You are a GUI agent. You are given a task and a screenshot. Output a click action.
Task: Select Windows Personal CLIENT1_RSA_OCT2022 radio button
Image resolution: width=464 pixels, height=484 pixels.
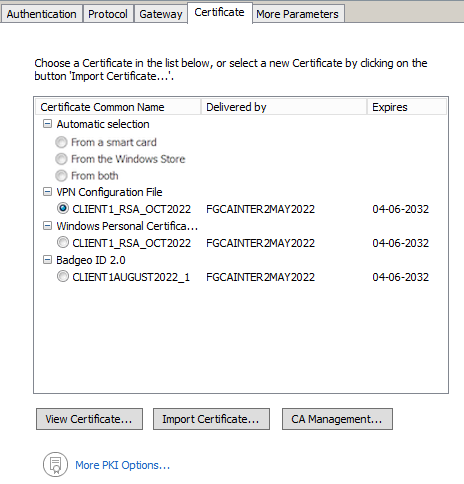[63, 242]
